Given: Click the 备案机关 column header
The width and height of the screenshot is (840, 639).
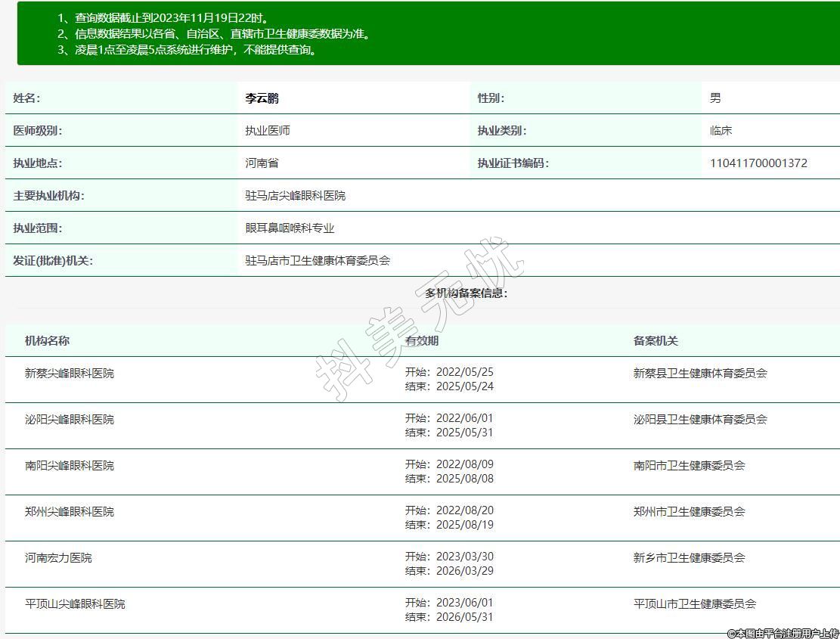Looking at the screenshot, I should [656, 341].
